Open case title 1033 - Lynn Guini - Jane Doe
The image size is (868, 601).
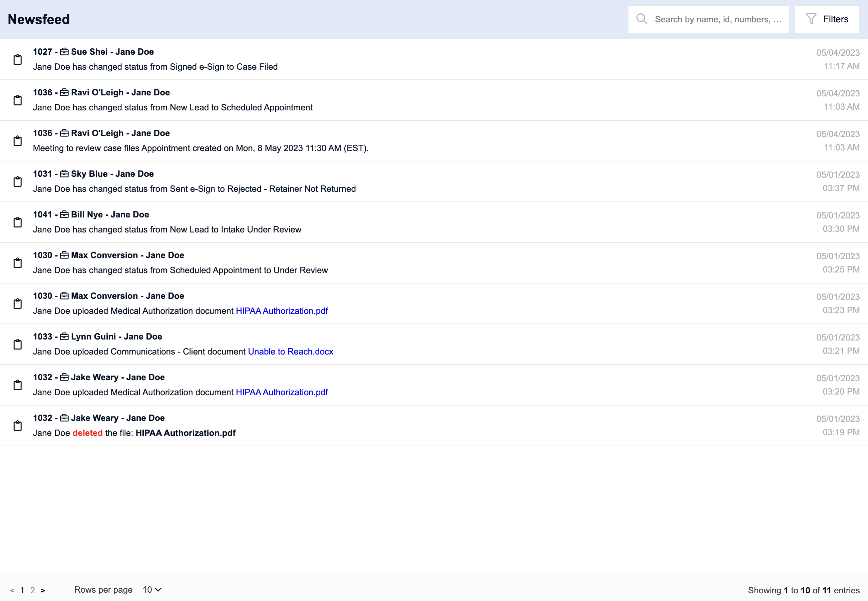coord(97,336)
